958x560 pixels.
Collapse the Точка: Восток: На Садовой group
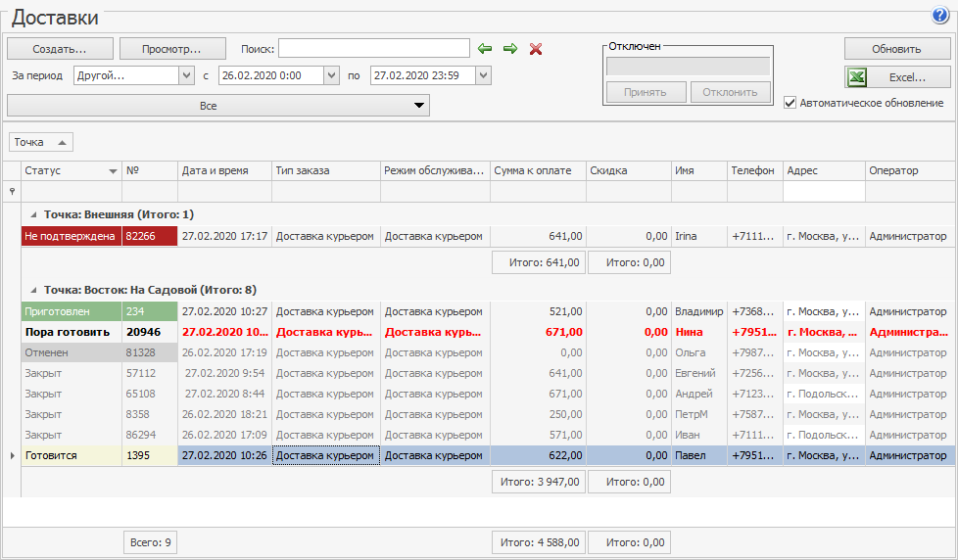pos(34,291)
